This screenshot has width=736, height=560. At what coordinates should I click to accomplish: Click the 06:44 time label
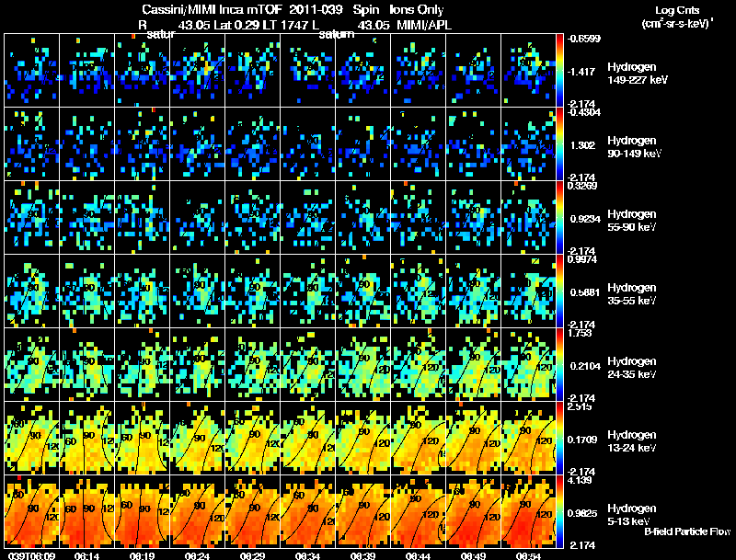[x=418, y=555]
